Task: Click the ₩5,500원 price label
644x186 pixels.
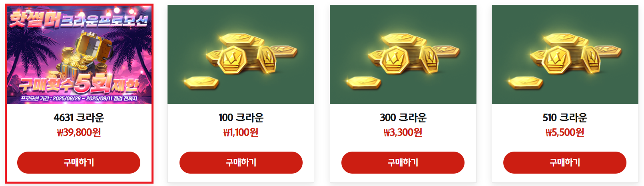Action: 565,132
